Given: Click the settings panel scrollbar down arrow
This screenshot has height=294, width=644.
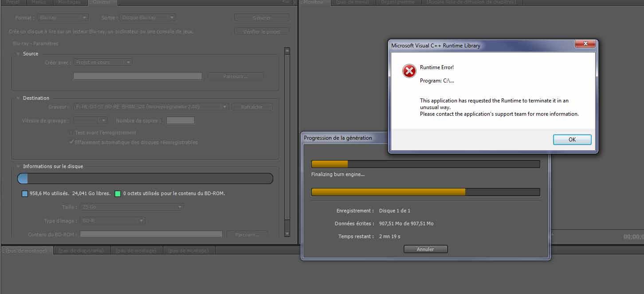Looking at the screenshot, I should (287, 233).
